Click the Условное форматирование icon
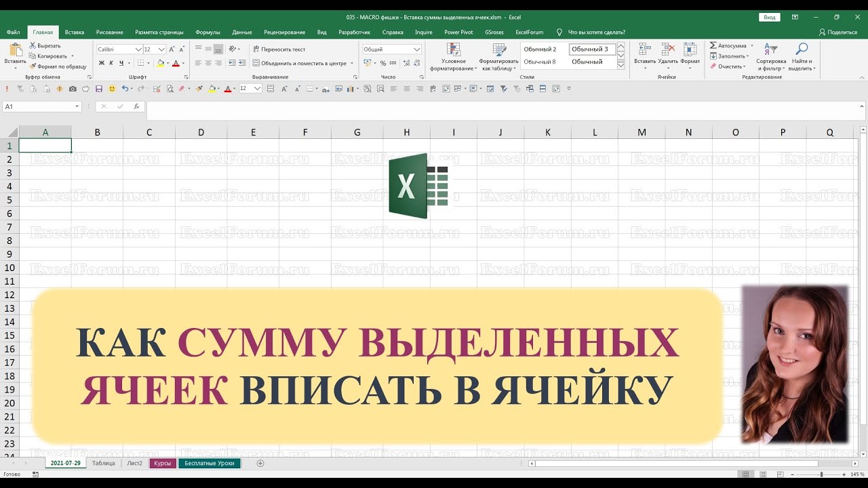The width and height of the screenshot is (868, 488). [x=453, y=49]
